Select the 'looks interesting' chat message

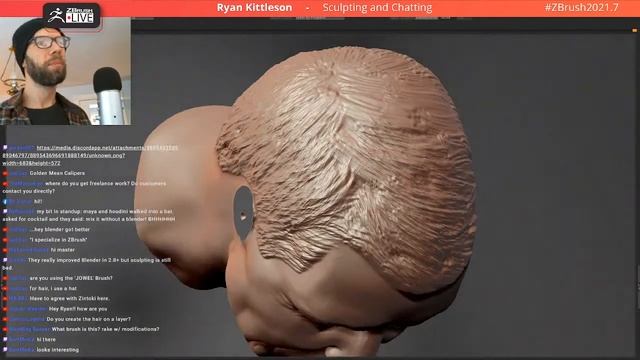click(x=58, y=350)
